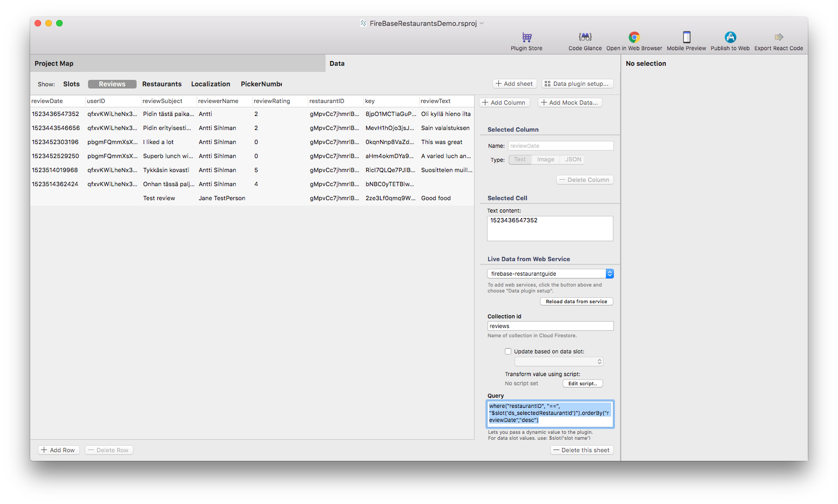Click the Add sheet plus button

click(x=514, y=84)
